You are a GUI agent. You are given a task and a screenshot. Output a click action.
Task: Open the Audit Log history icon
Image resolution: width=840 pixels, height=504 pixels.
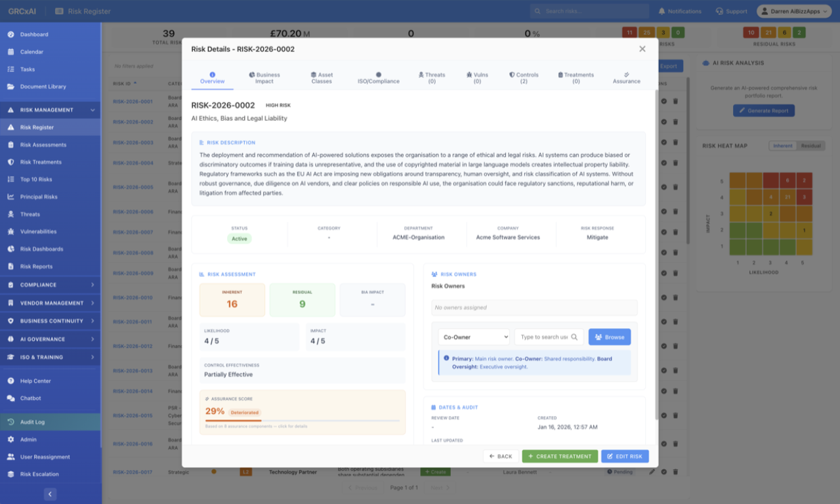[x=10, y=422]
